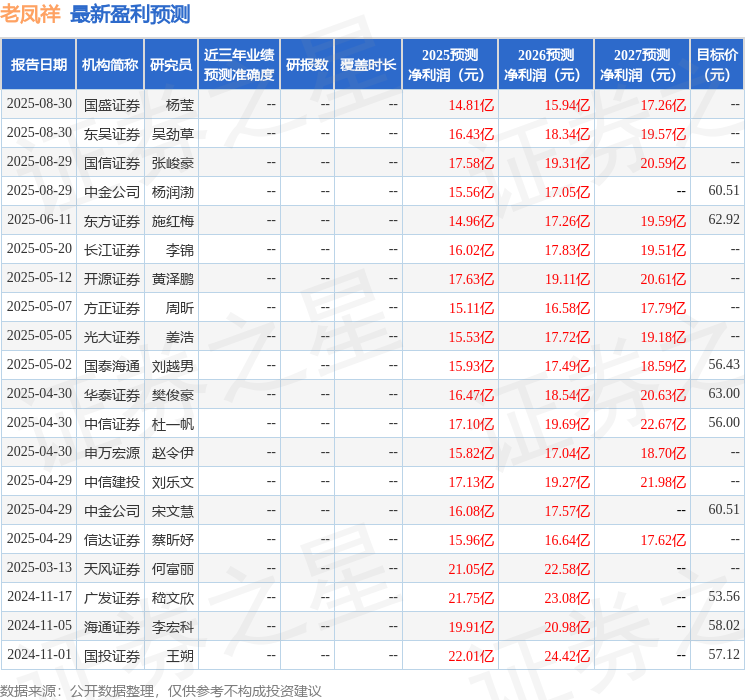
Task: Click the 2026预测净利润 column header
Action: 546,65
